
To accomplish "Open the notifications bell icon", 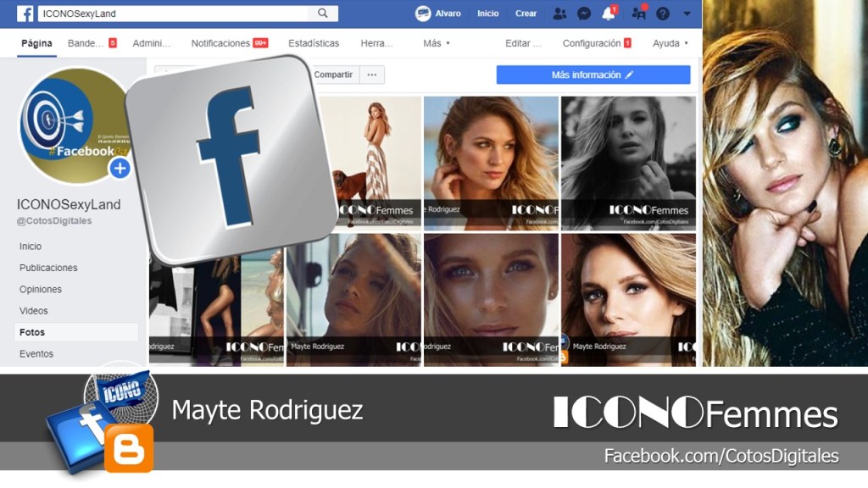I will 609,14.
